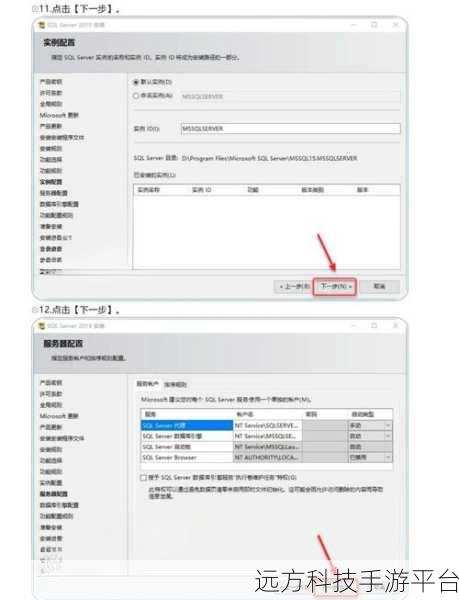
Task: Click the named instance field beside the radio button
Action: (x=290, y=96)
